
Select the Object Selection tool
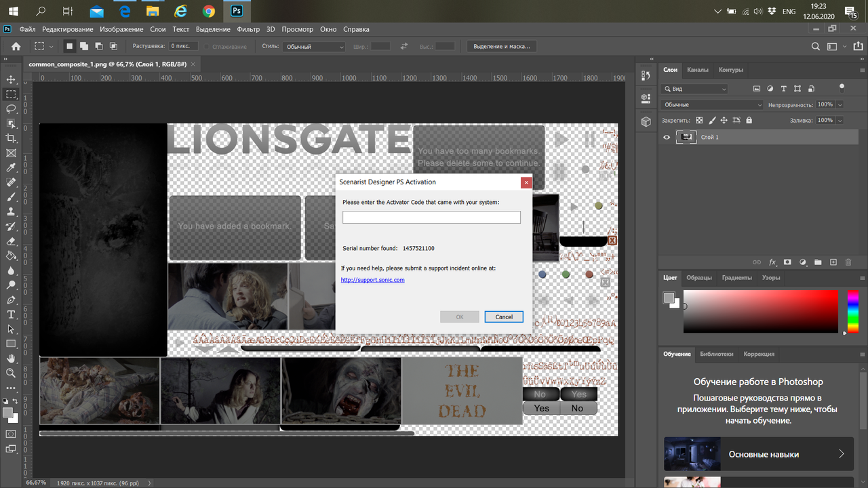pos(11,123)
